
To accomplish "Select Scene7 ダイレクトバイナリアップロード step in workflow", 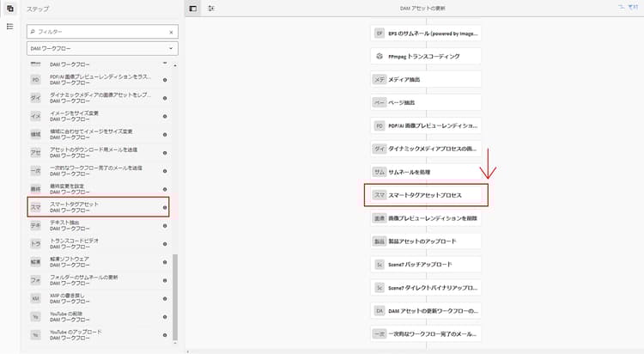I will coord(426,288).
